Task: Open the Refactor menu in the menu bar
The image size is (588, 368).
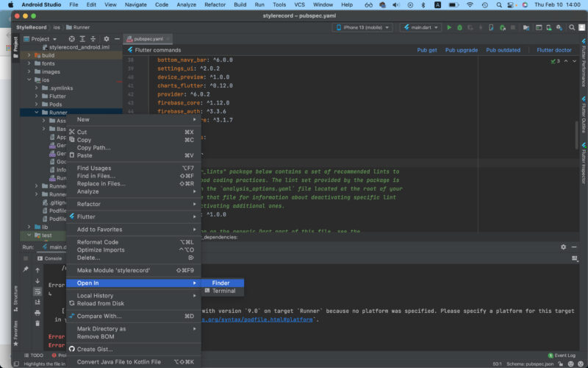Action: [x=215, y=4]
